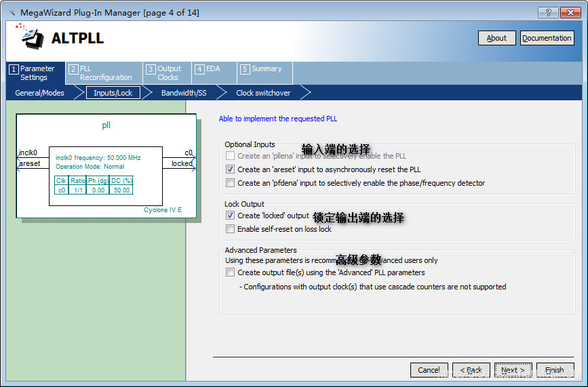Click the Cancel button
Image resolution: width=588 pixels, height=387 pixels.
tap(429, 370)
